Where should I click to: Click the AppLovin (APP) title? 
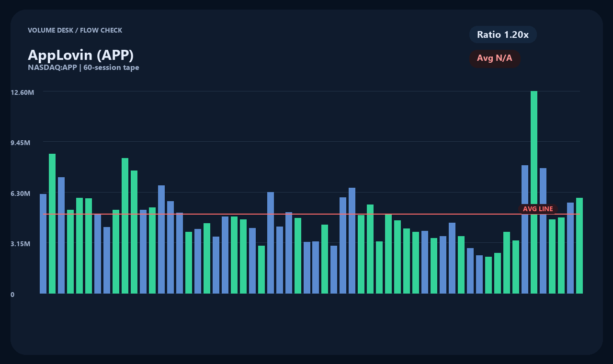[81, 55]
